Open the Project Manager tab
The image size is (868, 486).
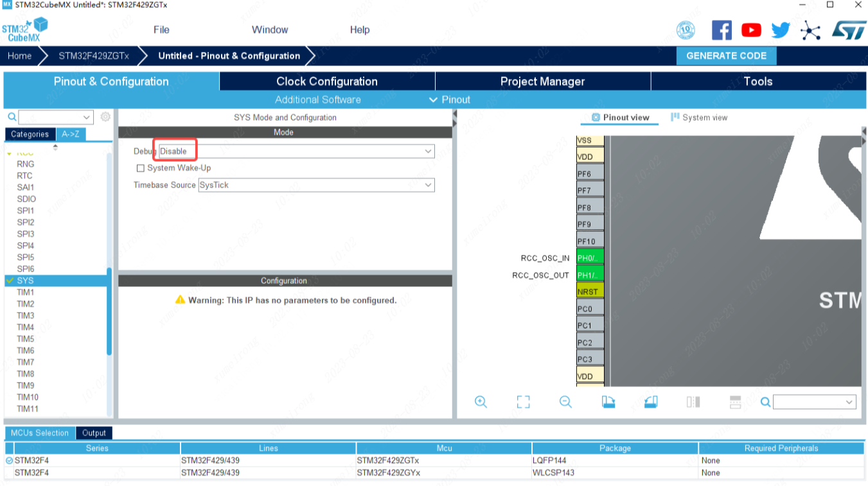tap(542, 82)
